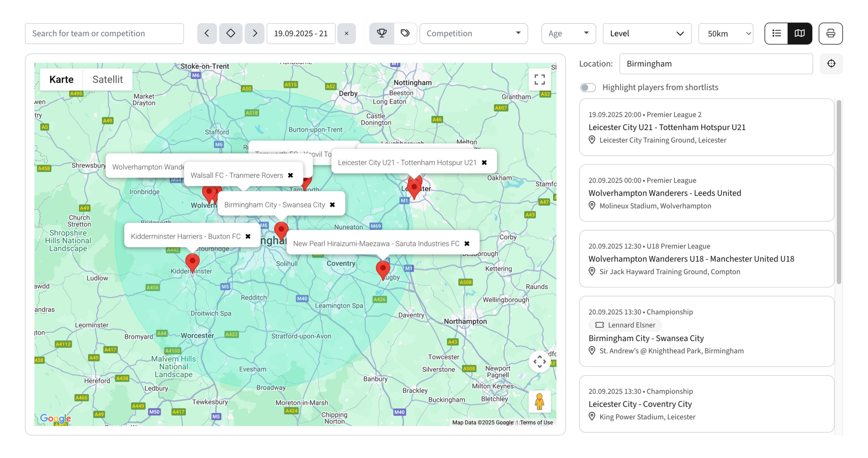Click the search team or competition field
This screenshot has width=868, height=458.
tap(104, 33)
